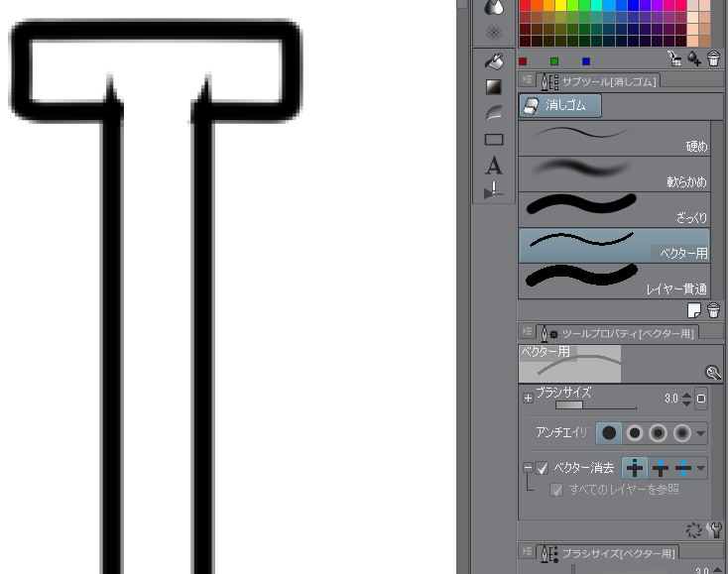Select the 消しゴム group tab
This screenshot has height=574, width=728.
(x=560, y=105)
